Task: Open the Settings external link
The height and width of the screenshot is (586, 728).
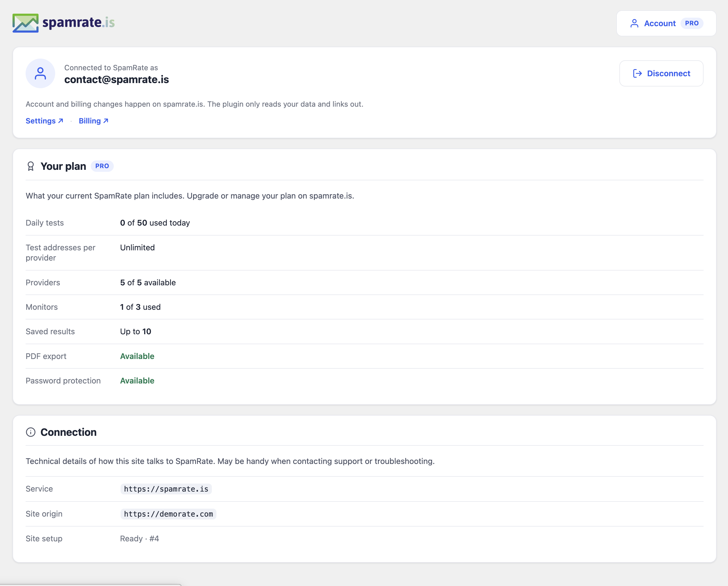Action: click(44, 121)
